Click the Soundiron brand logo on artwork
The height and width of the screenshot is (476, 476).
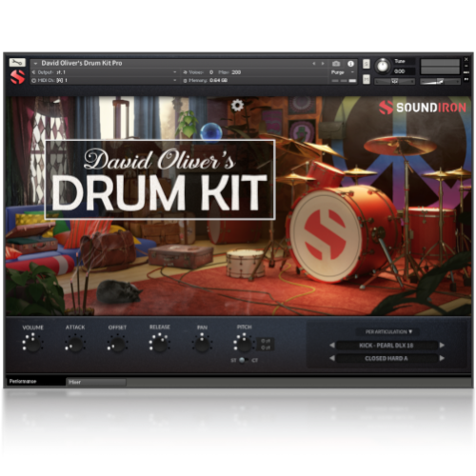tap(423, 108)
